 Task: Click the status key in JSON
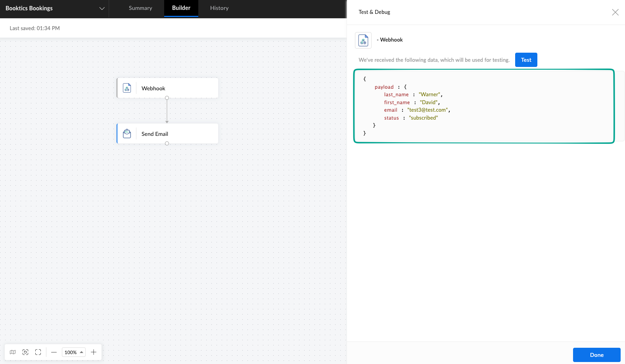coord(391,118)
